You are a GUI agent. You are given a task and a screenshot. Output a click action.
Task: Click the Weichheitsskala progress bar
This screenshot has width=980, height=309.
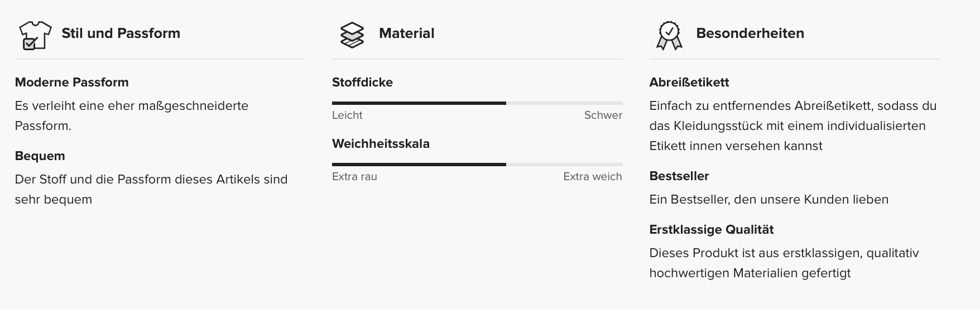point(477,165)
